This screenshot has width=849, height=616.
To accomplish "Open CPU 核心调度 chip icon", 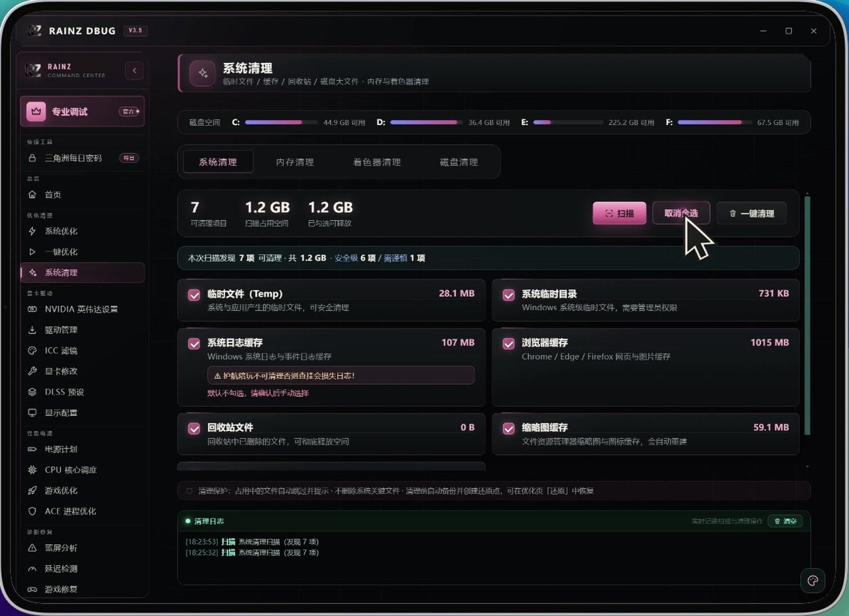I will (x=32, y=470).
